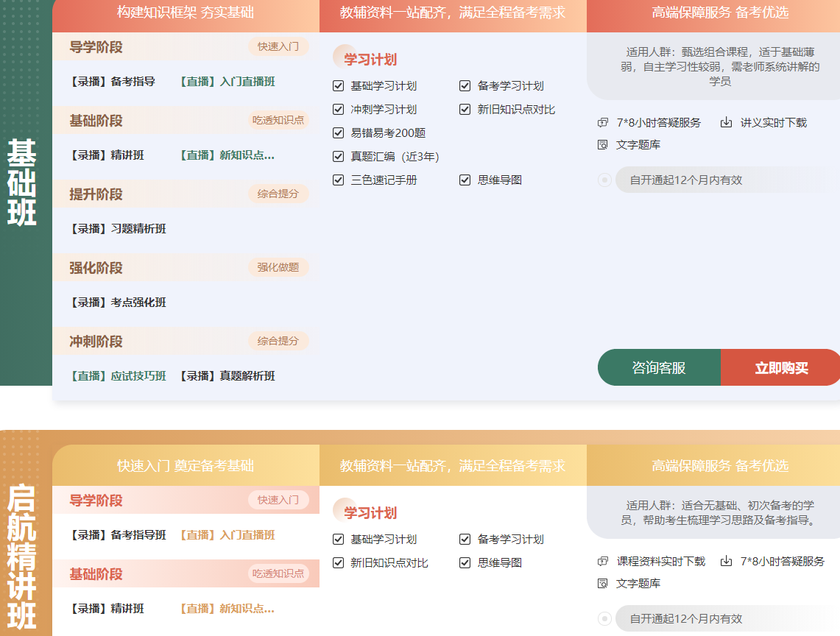The height and width of the screenshot is (636, 840).
Task: Toggle 三色速记手册 checkbox
Action: coord(338,180)
